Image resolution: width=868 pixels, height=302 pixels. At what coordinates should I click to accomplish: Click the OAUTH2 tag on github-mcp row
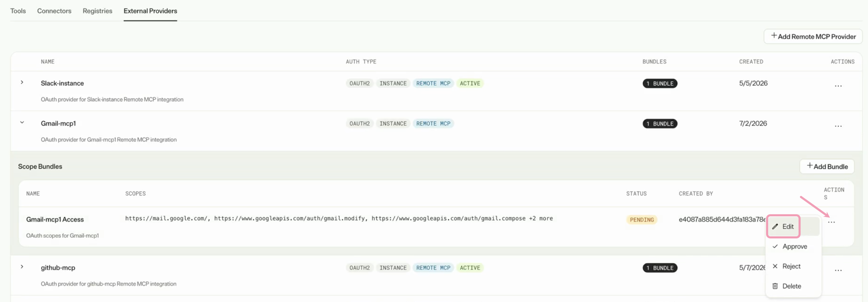point(359,268)
